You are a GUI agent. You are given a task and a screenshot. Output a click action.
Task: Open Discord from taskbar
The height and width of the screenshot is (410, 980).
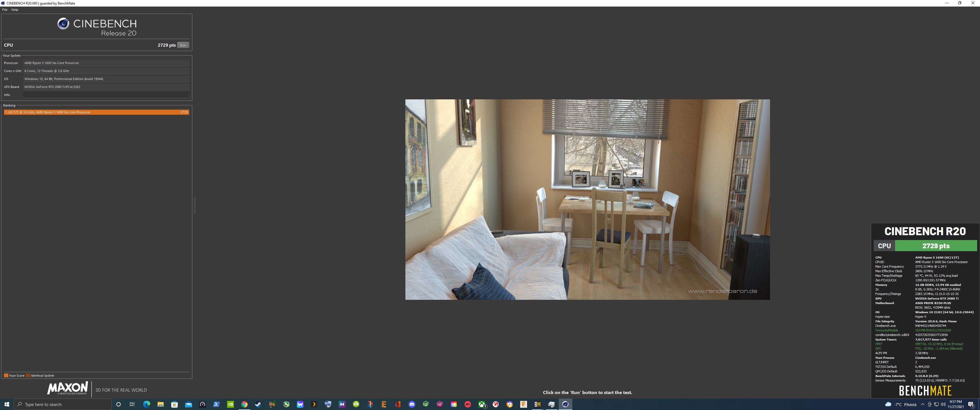coord(412,404)
